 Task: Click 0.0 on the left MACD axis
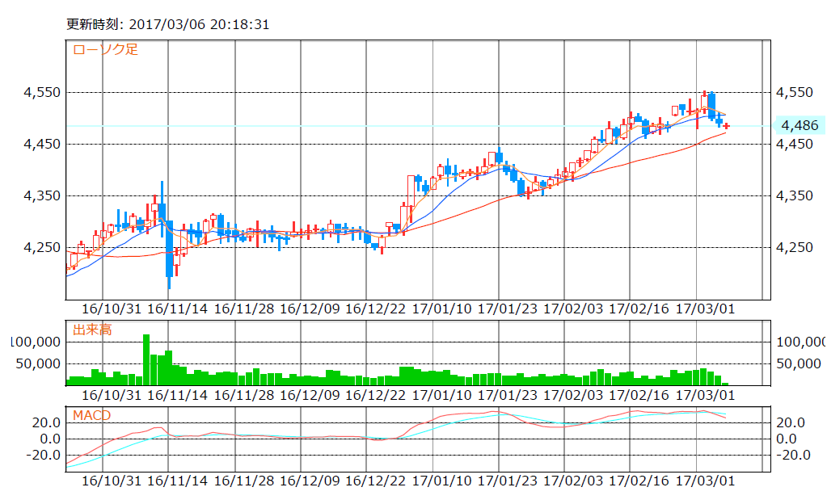point(51,439)
